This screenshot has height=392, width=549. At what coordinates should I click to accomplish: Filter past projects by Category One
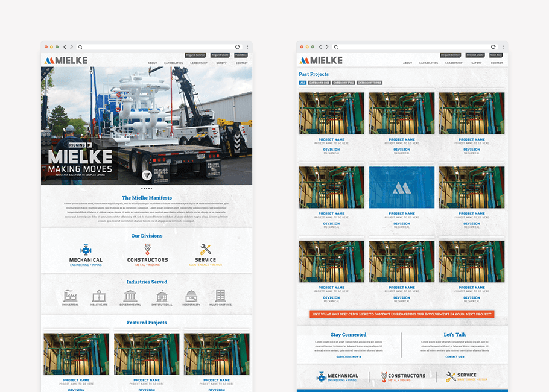pos(319,83)
